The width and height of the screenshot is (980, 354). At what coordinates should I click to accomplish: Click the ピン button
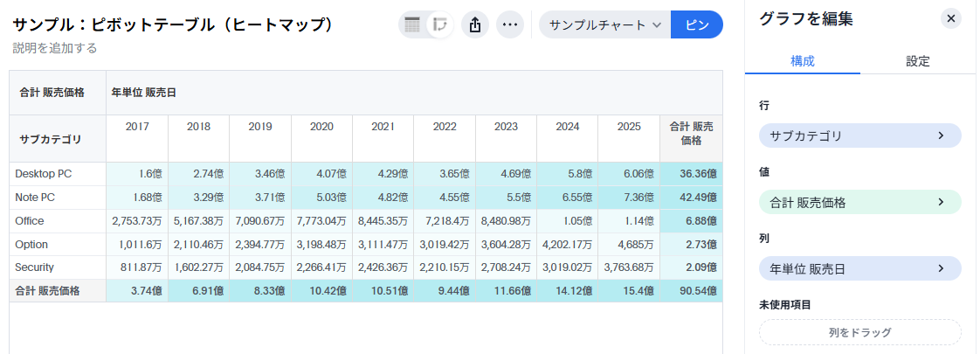[x=697, y=24]
